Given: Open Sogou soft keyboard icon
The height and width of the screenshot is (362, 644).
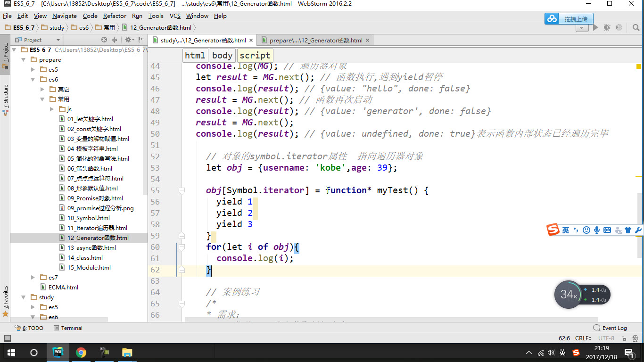Looking at the screenshot, I should pos(607,230).
